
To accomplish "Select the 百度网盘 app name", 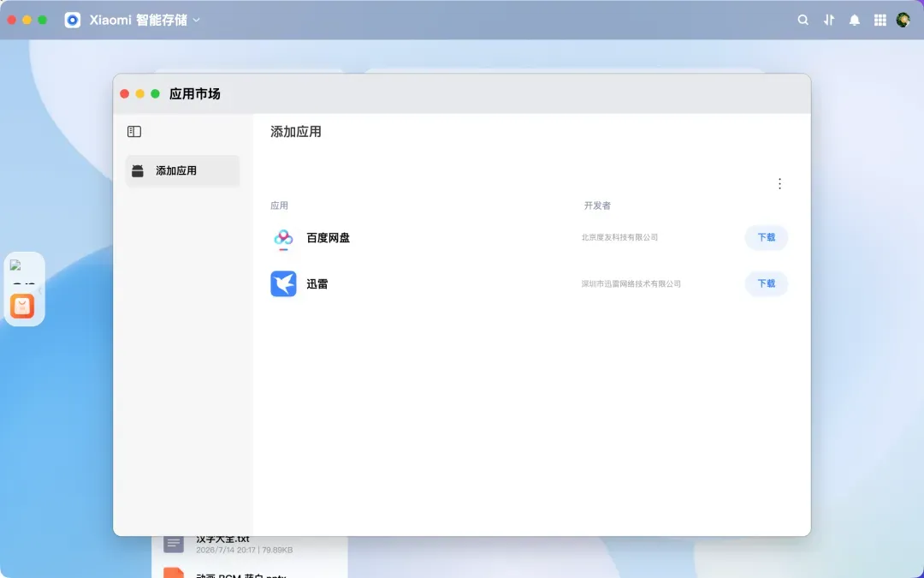I will 329,238.
